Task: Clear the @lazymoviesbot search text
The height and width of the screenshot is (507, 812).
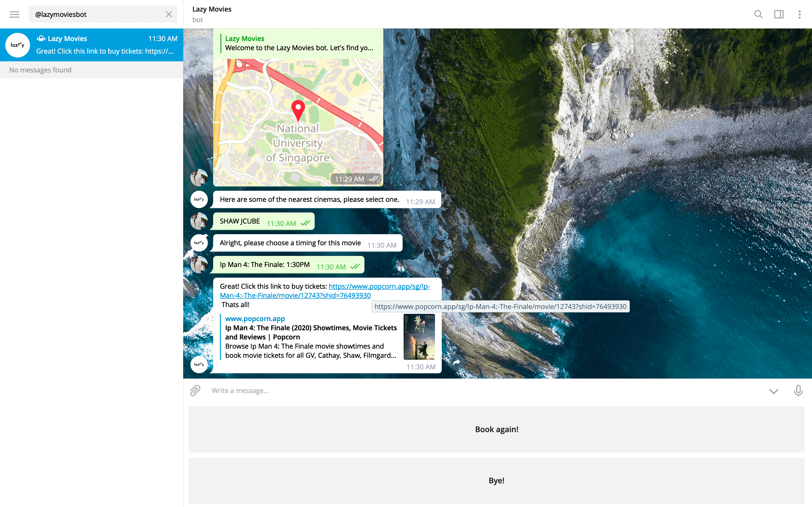Action: tap(169, 14)
